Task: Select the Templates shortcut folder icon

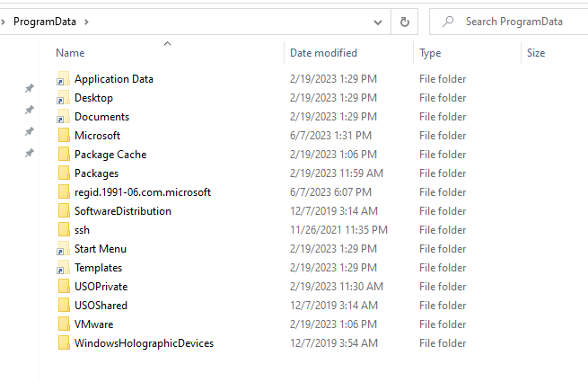Action: coord(64,268)
